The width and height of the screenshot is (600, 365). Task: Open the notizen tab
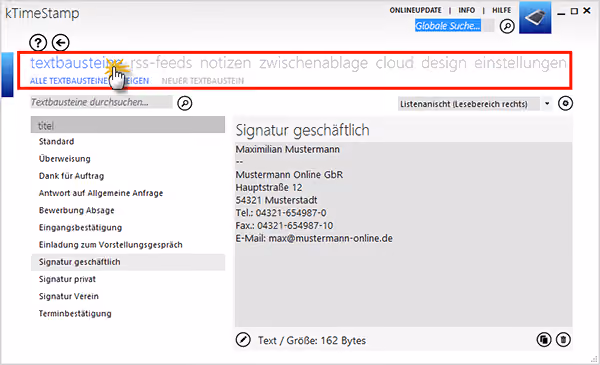point(225,63)
